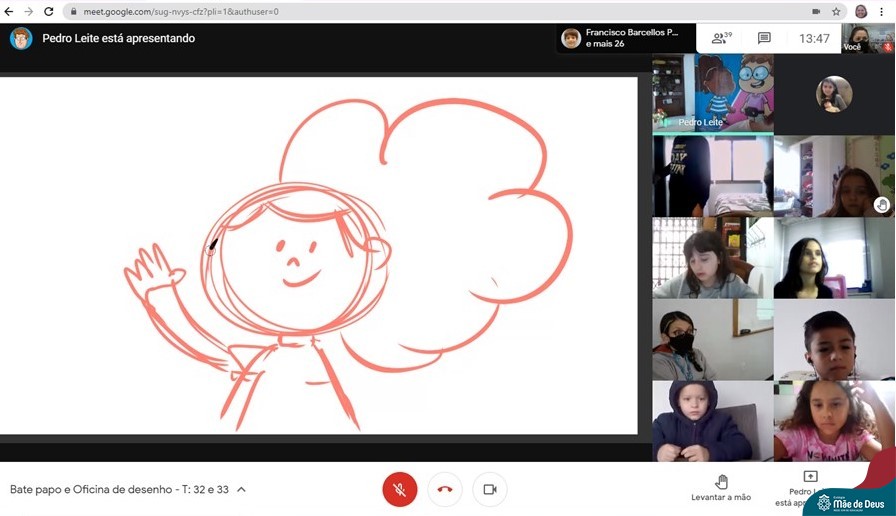The image size is (896, 516).
Task: Open the chat messages panel
Action: [x=764, y=38]
